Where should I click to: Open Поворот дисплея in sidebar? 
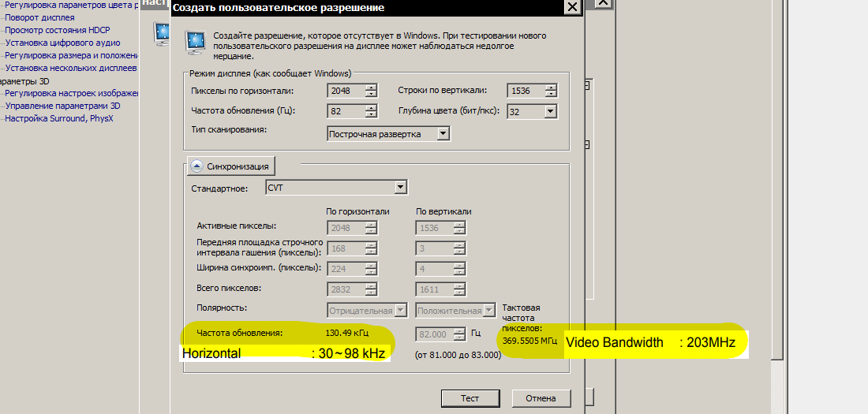click(x=39, y=17)
